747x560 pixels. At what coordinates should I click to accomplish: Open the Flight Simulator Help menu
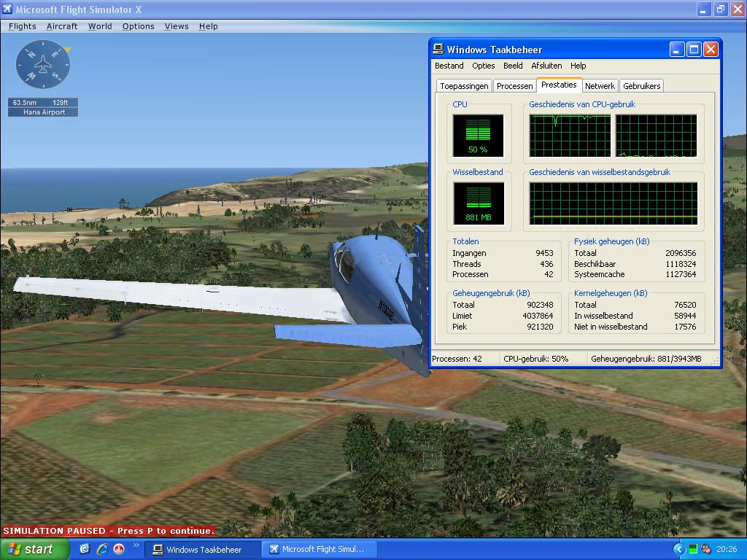pyautogui.click(x=208, y=26)
